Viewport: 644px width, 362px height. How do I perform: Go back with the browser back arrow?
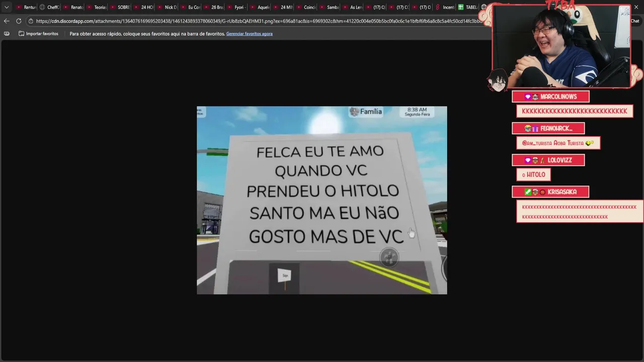[x=7, y=21]
